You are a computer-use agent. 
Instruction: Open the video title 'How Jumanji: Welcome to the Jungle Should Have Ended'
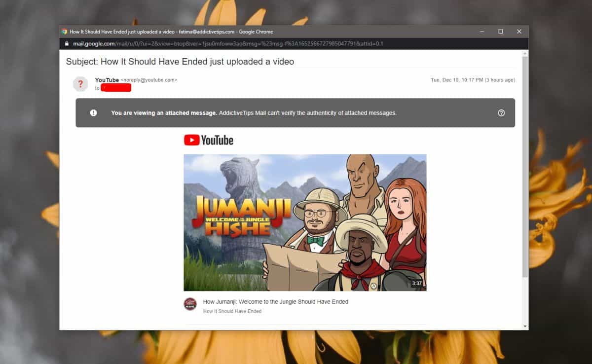[276, 302]
